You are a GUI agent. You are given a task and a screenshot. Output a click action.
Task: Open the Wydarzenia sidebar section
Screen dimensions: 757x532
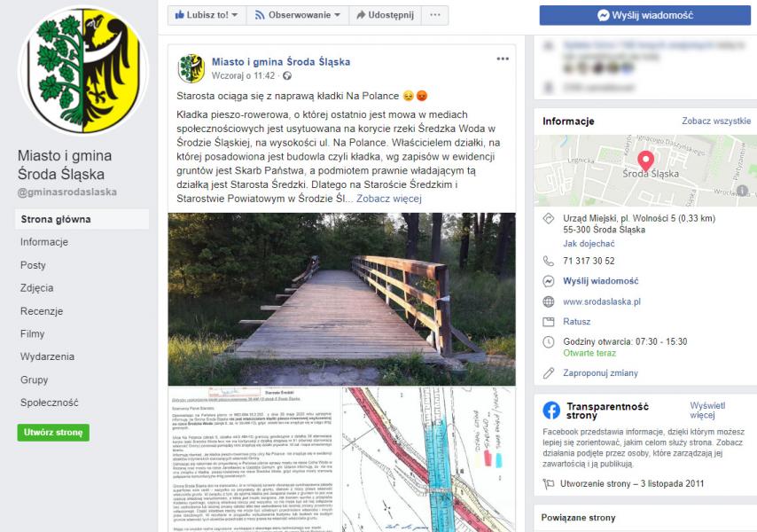coord(47,356)
